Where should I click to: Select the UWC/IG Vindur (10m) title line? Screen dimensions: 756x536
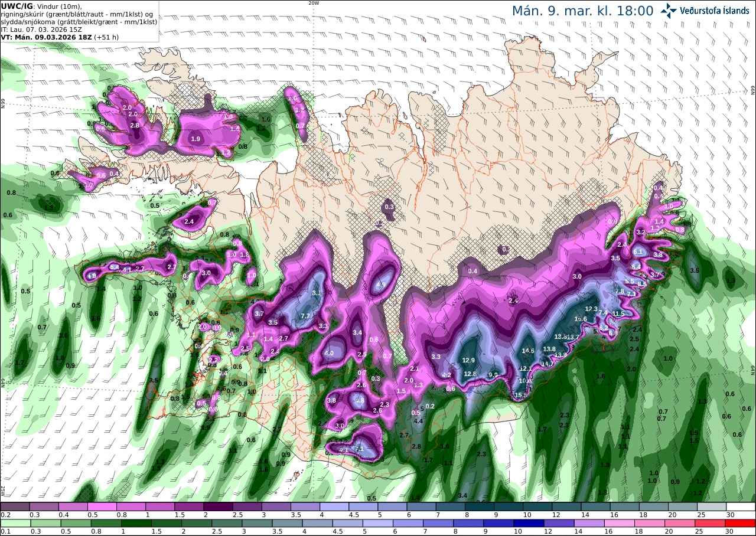(42, 6)
